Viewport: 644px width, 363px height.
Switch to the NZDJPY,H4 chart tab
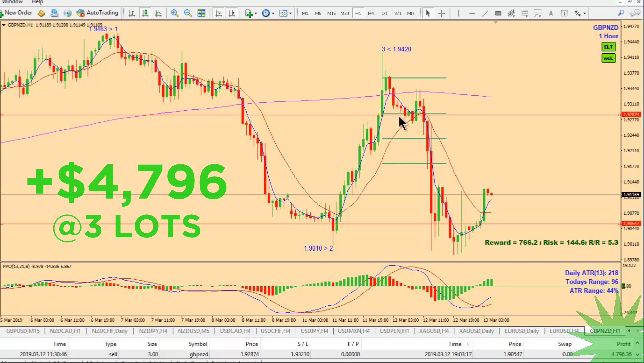[153, 331]
